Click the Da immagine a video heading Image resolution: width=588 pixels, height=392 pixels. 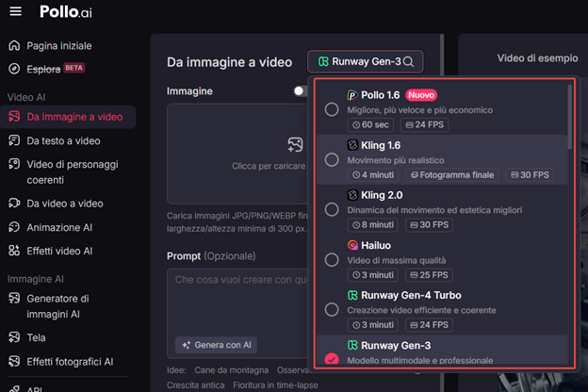tap(230, 62)
